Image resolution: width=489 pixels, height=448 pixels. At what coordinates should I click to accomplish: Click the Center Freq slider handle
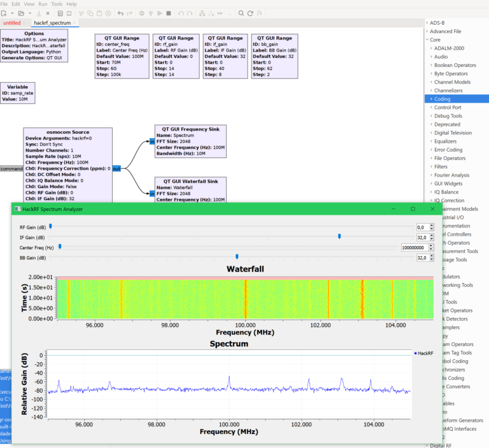[x=60, y=247]
